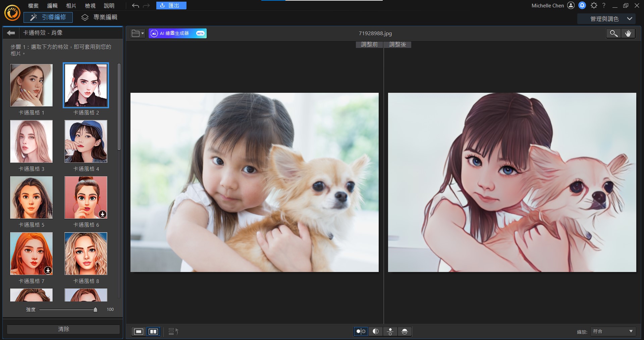Launch the AI 繪圖生成器 beta button
This screenshot has width=644, height=340.
177,33
